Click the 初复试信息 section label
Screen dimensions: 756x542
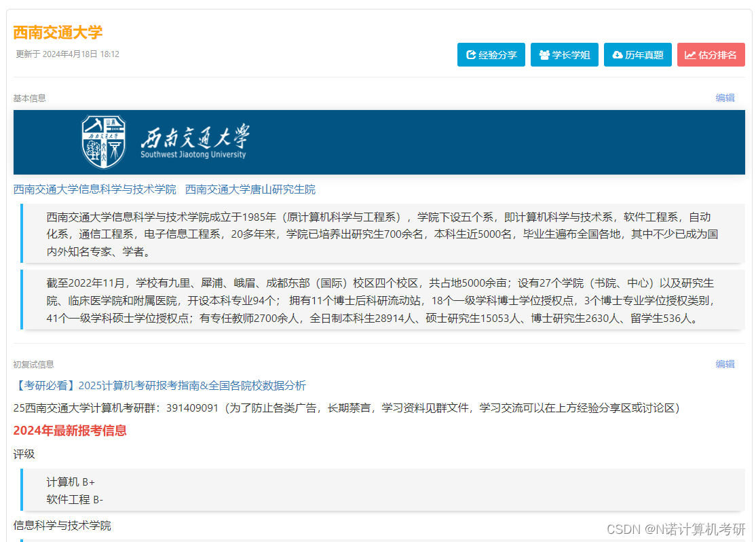[34, 365]
